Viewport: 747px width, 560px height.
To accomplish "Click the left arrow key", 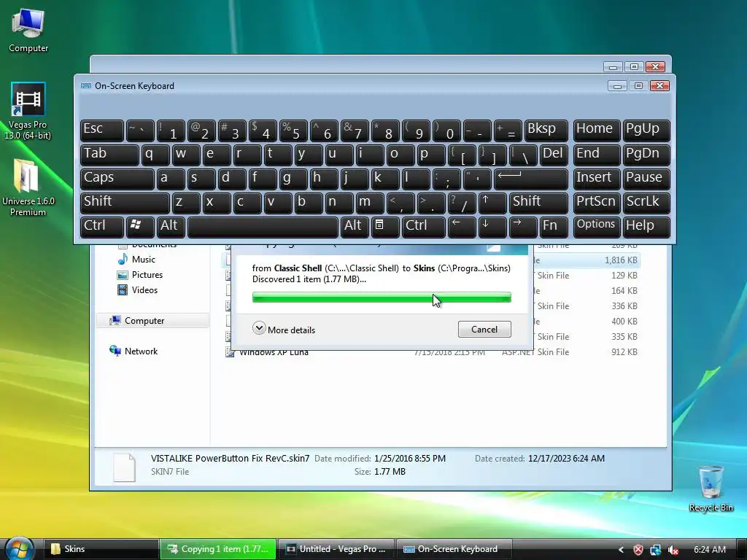I will (461, 226).
